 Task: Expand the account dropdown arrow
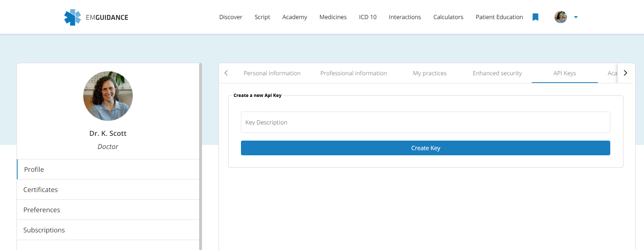[x=576, y=17]
